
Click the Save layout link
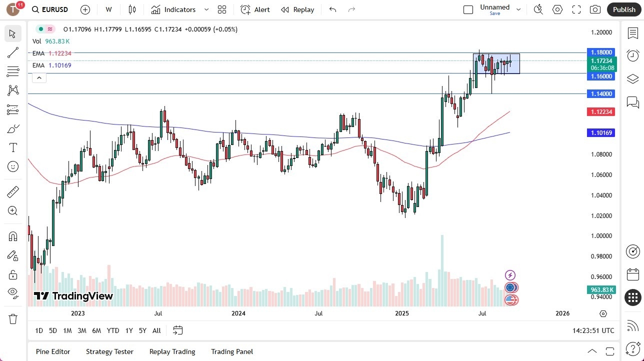pyautogui.click(x=494, y=13)
